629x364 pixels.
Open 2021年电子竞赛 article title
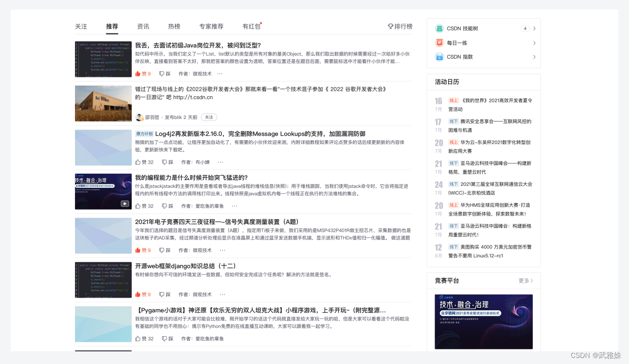point(217,222)
